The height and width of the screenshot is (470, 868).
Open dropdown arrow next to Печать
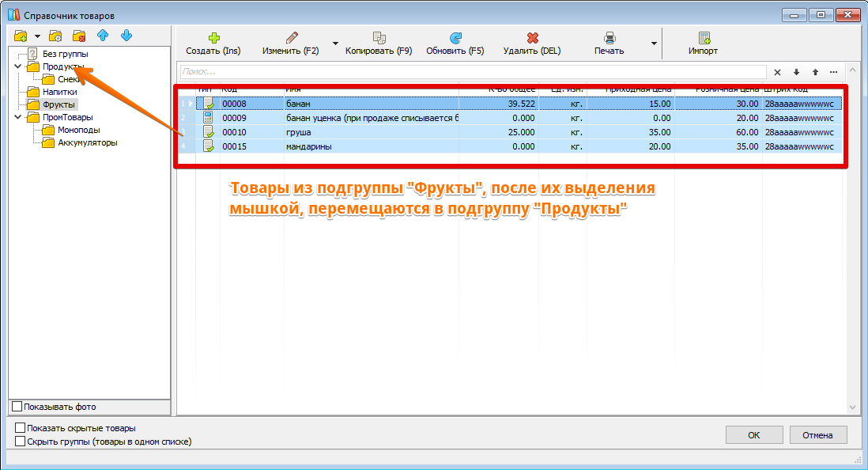pyautogui.click(x=654, y=44)
